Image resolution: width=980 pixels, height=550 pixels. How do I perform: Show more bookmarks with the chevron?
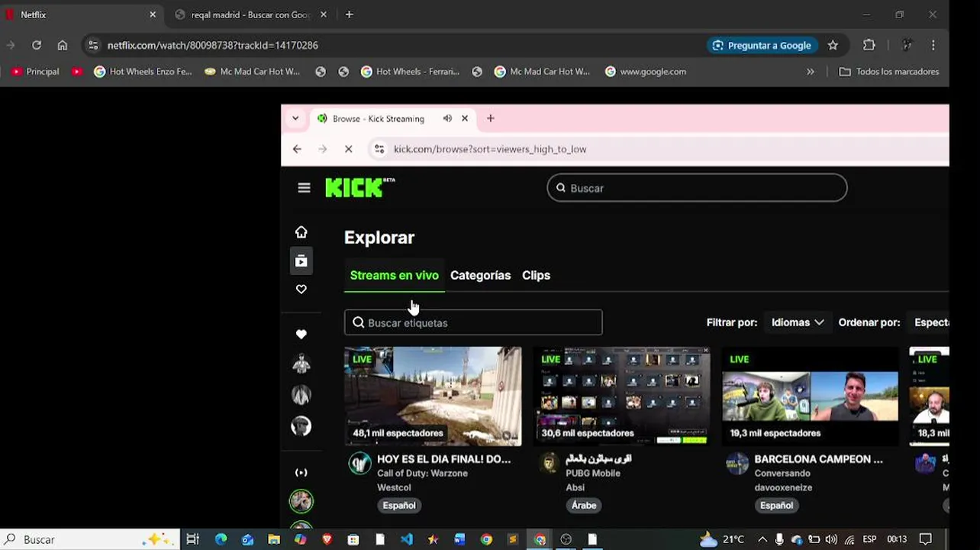810,71
